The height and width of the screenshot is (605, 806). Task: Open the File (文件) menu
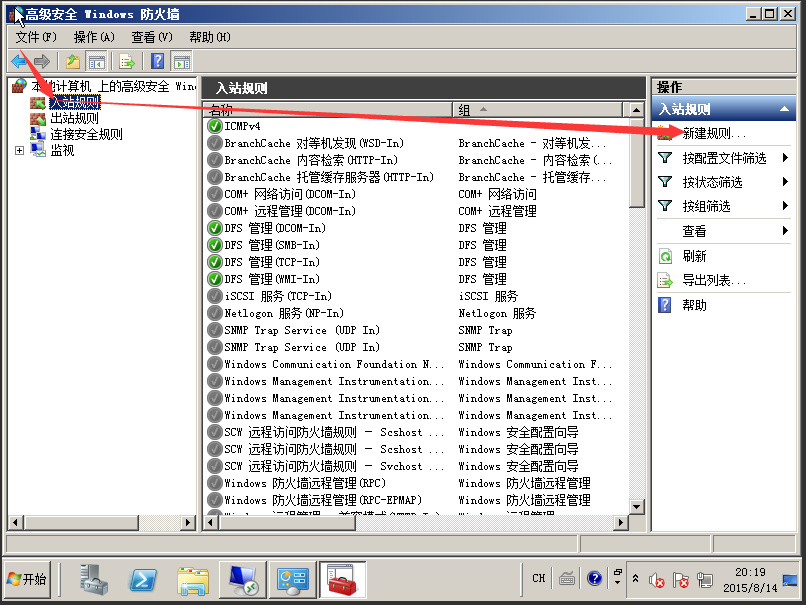[x=35, y=37]
